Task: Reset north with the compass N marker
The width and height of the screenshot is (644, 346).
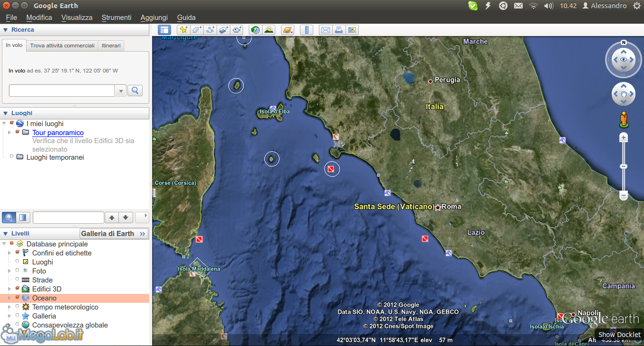Action: pos(624,42)
